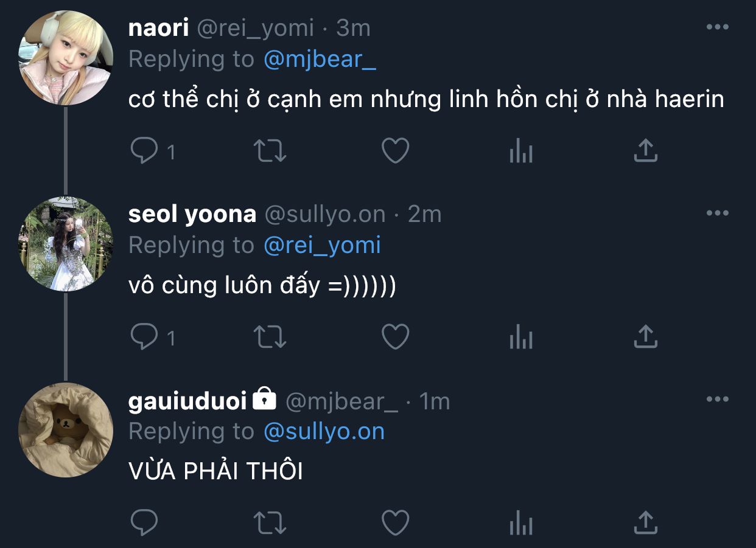
Task: Open more options for naori's tweet
Action: pyautogui.click(x=717, y=27)
